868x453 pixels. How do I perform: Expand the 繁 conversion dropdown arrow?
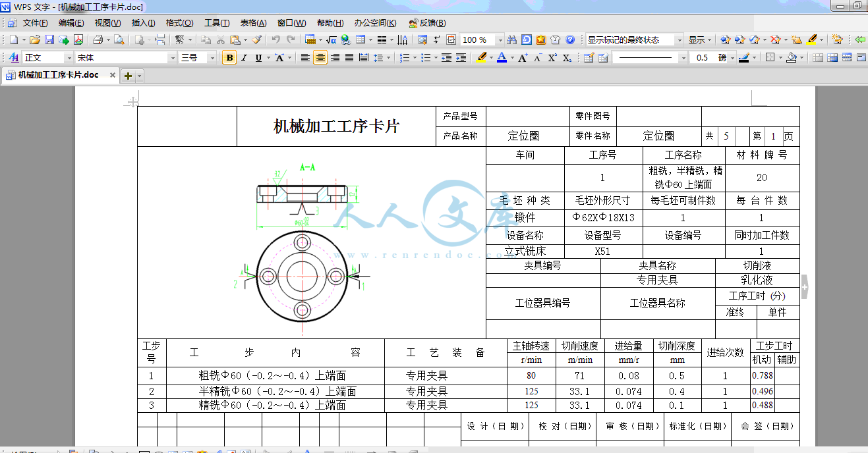[x=189, y=40]
